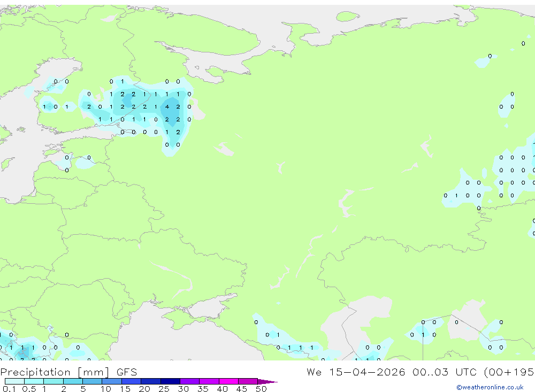Click the 0.5–1 mm legend color swatch

(34, 381)
